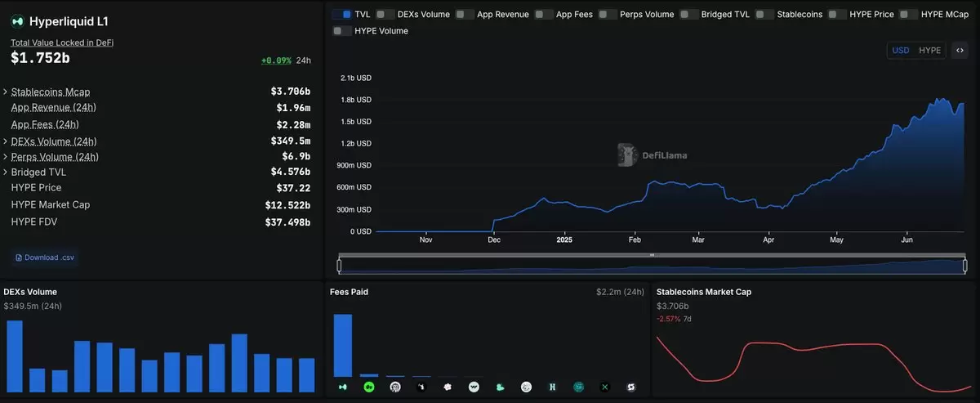Disable the TVL chart toggle

pyautogui.click(x=342, y=14)
